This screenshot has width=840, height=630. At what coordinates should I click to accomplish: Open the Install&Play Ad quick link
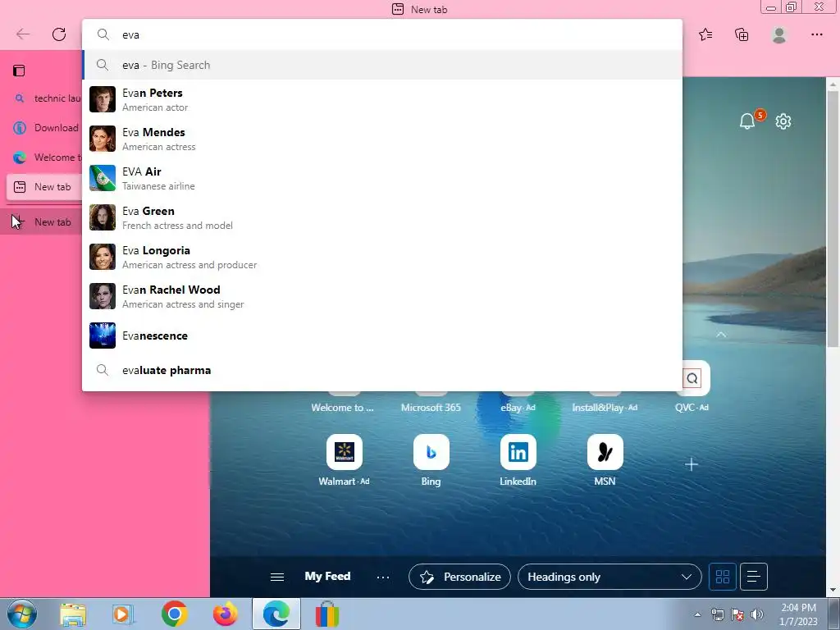(x=605, y=407)
